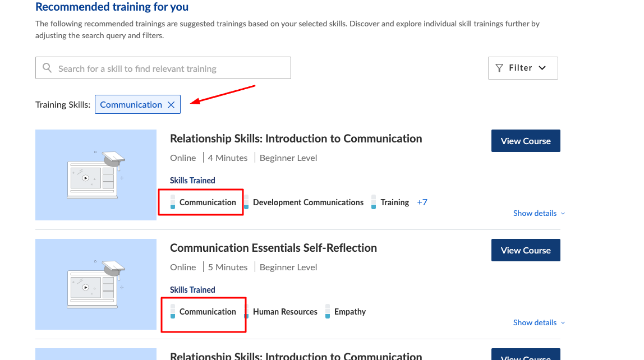Click Communication skill level icon in first course
This screenshot has height=360, width=644.
(x=173, y=202)
